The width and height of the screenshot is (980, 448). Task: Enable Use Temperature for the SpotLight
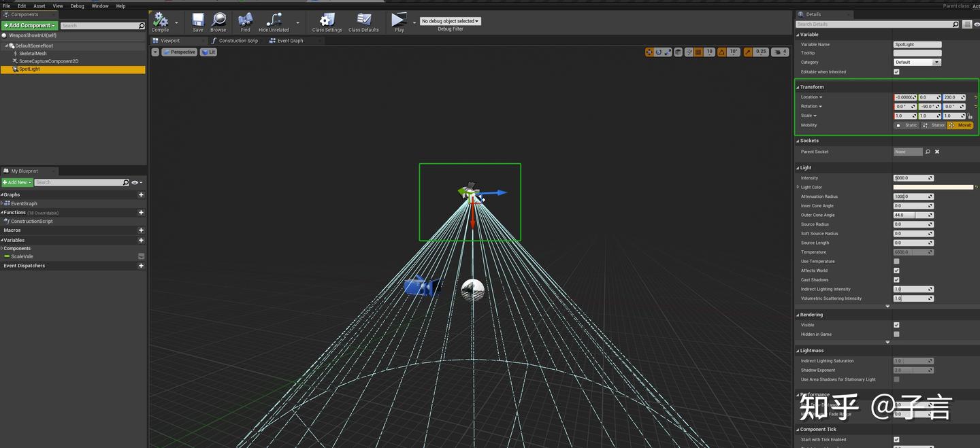(x=896, y=261)
